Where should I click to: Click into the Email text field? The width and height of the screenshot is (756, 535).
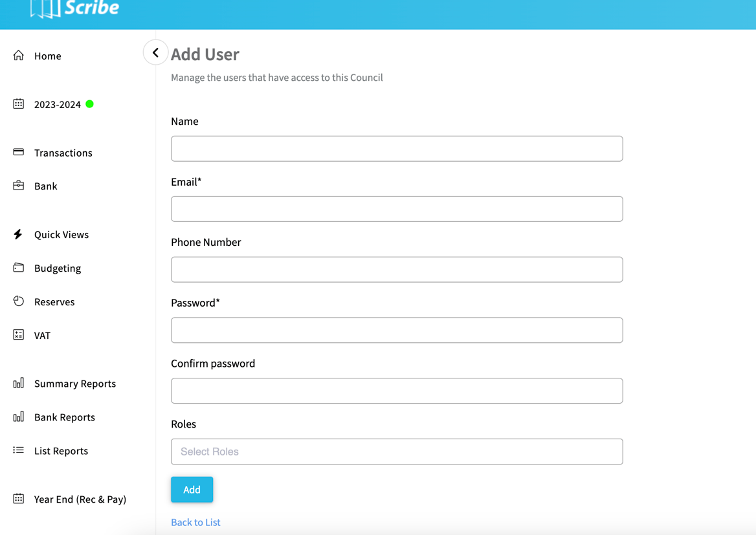[x=397, y=209]
